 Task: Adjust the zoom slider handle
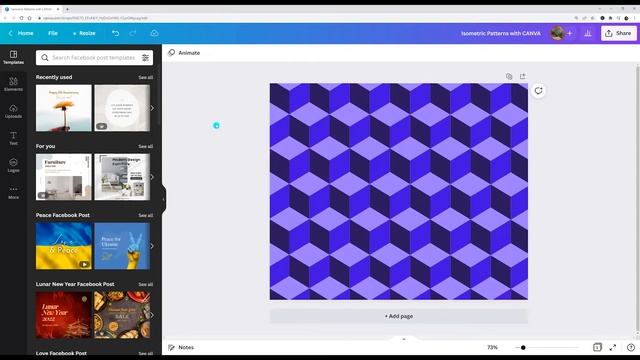(x=523, y=347)
